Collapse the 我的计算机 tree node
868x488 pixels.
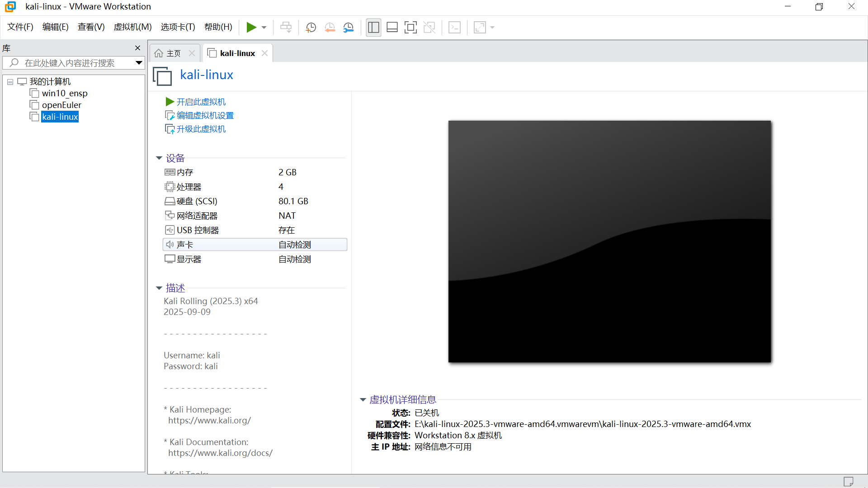coord(10,82)
